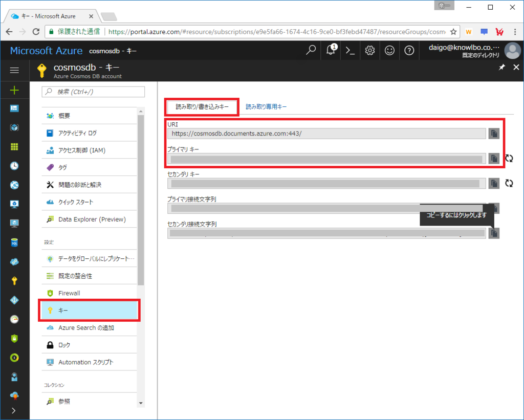
Task: Launch Cloud Shell from top bar
Action: point(350,51)
